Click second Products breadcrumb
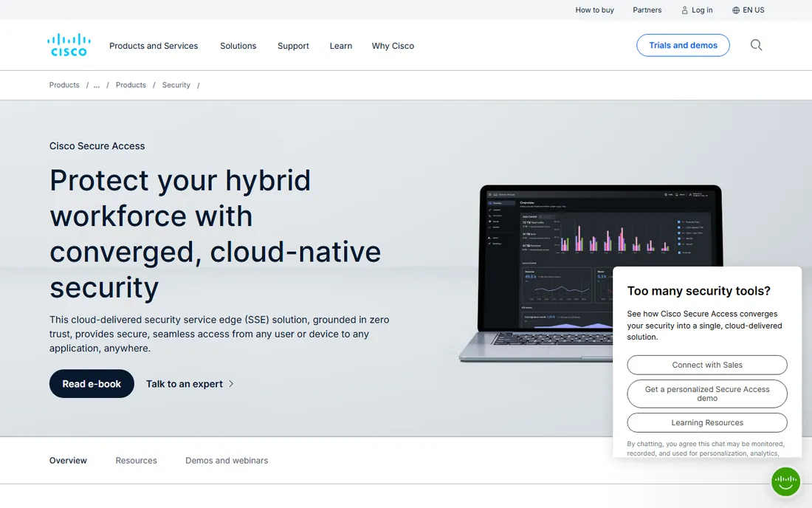The height and width of the screenshot is (508, 812). [x=131, y=85]
